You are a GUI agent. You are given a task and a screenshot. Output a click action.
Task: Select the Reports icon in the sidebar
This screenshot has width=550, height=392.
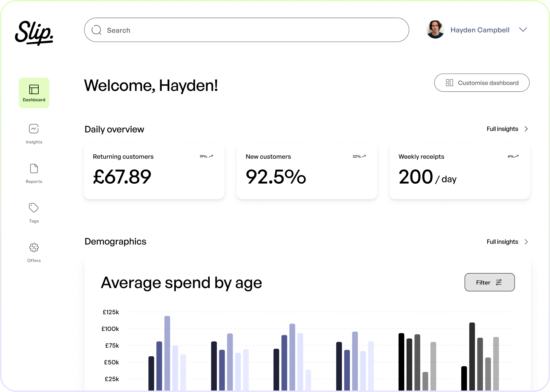pyautogui.click(x=34, y=168)
